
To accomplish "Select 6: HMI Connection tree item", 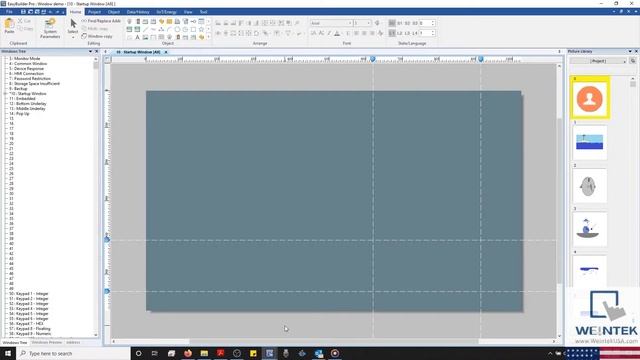I will 26,74.
